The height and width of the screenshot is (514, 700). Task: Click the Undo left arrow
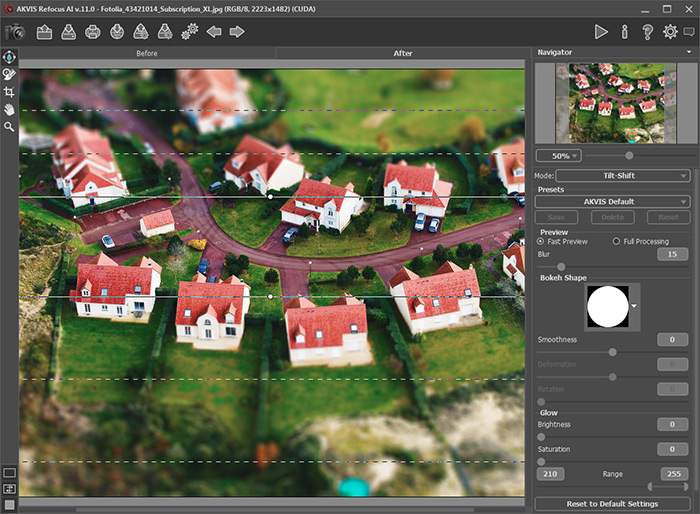tap(214, 32)
